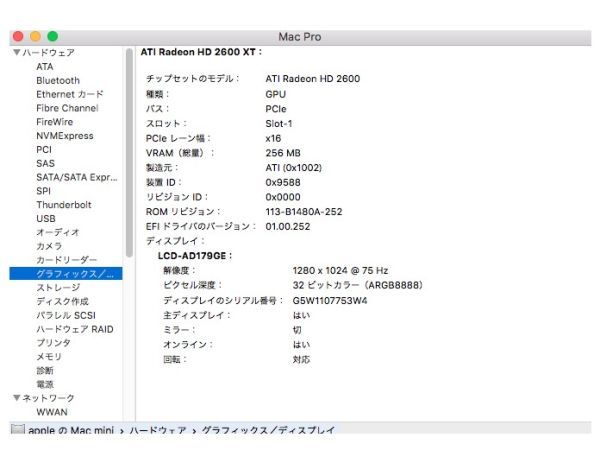Click the Slot-1 value
600x463 pixels.
coord(279,124)
